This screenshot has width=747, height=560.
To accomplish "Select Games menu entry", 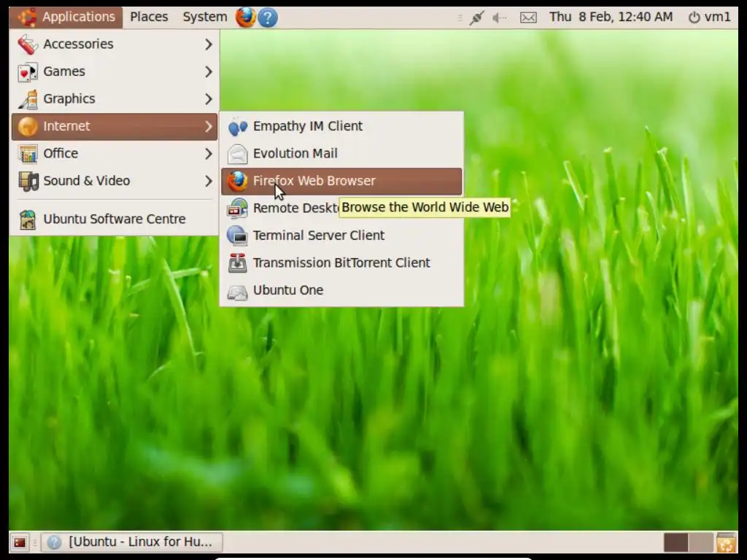I will [x=115, y=72].
